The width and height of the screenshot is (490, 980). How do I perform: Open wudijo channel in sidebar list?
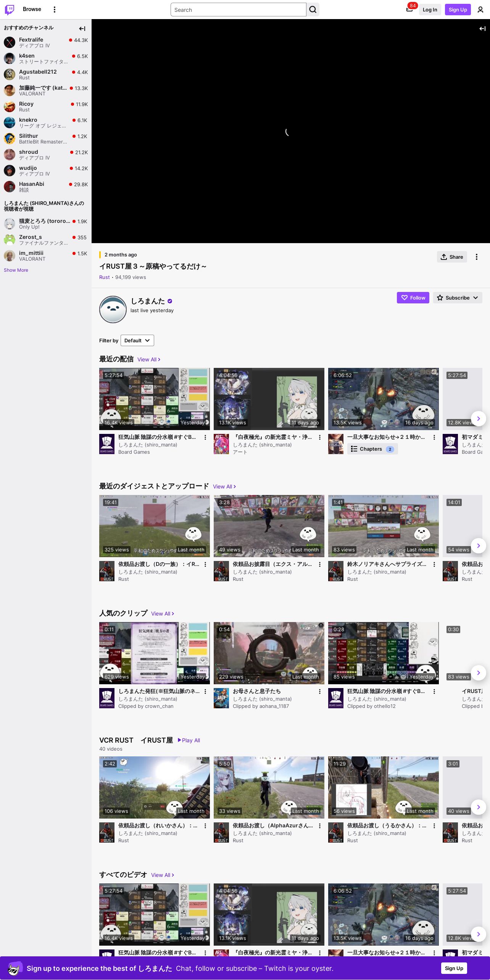click(46, 171)
